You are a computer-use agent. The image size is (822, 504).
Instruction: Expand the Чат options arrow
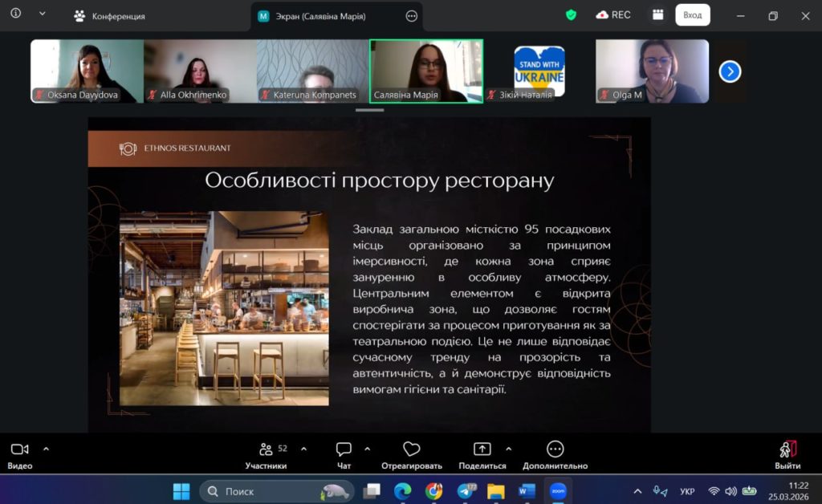[x=368, y=449]
